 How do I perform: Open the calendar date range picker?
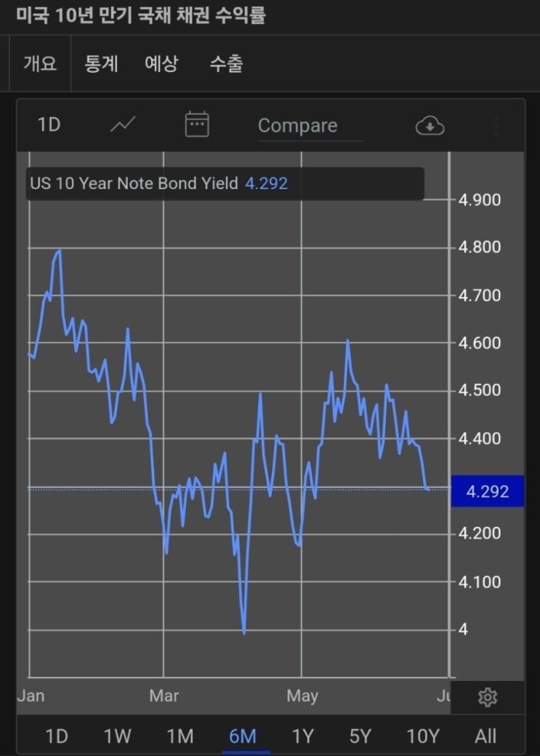point(197,124)
